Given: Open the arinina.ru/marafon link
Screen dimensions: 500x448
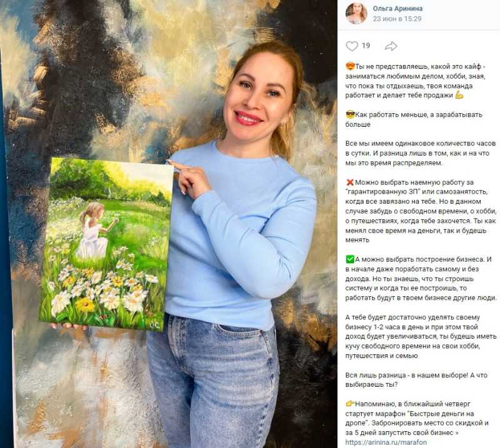Looking at the screenshot, I should pyautogui.click(x=386, y=442).
